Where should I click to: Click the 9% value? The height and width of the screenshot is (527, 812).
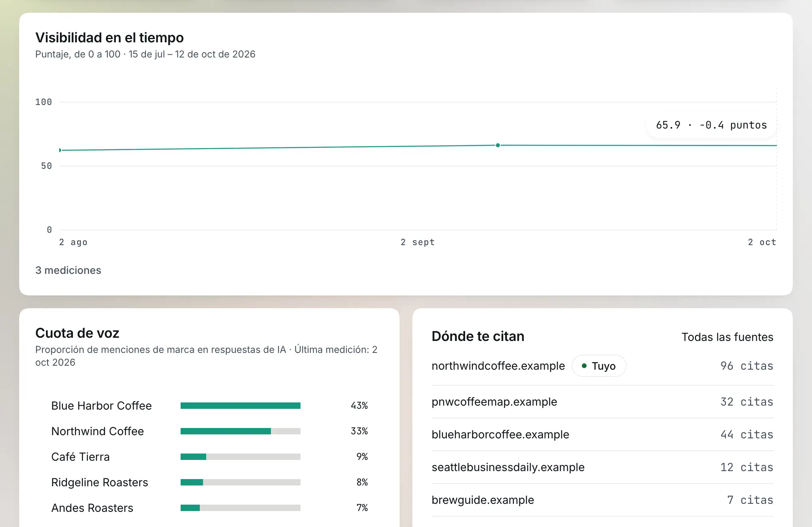pyautogui.click(x=362, y=457)
